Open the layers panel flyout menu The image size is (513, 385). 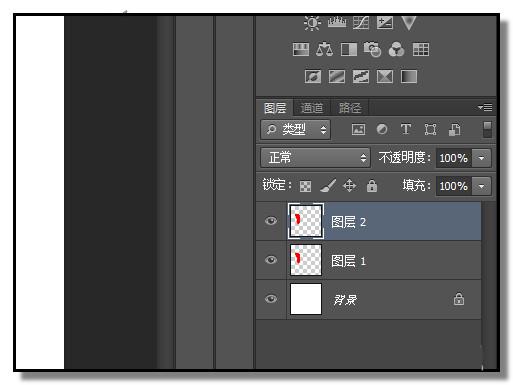pos(485,107)
